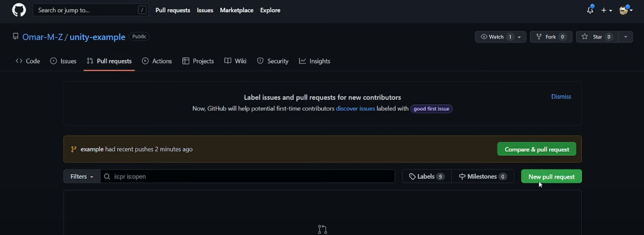Open the Security tab
Screen dimensions: 644x235
point(273,61)
